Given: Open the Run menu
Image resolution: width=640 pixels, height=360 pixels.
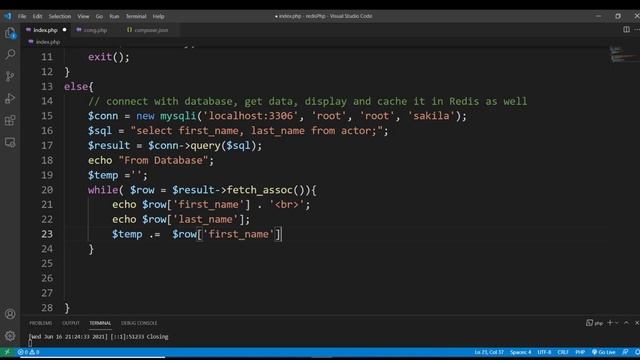Looking at the screenshot, I should tap(114, 16).
